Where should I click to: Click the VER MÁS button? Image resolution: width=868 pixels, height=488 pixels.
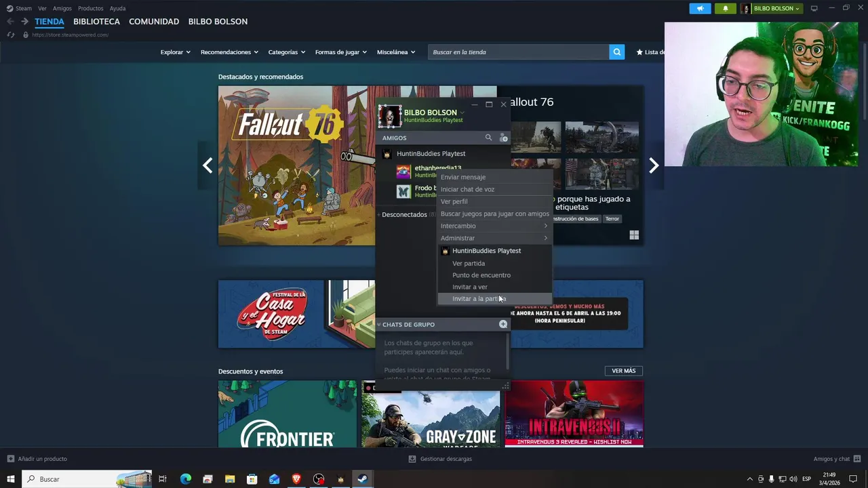[x=623, y=371]
